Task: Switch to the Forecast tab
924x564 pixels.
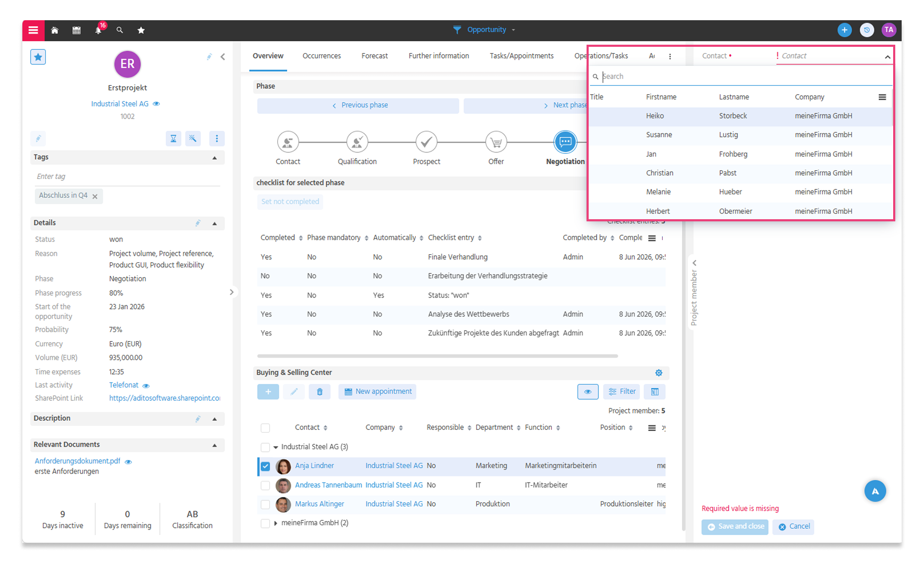Action: coord(375,56)
